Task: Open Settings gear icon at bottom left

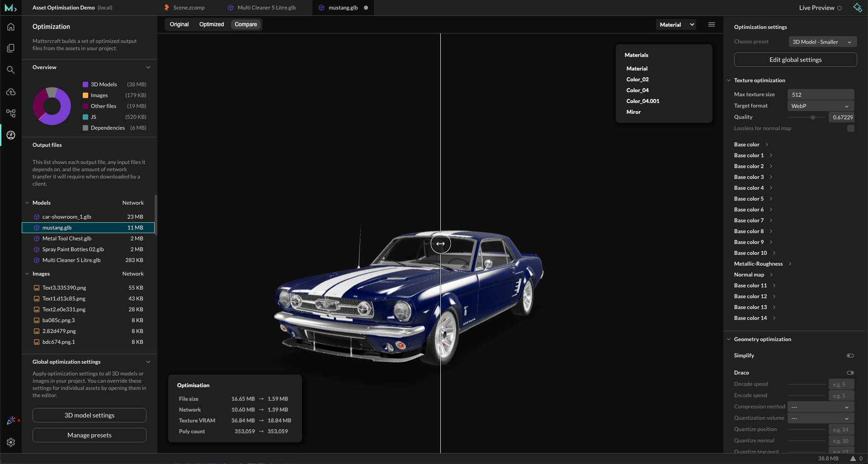Action: tap(11, 442)
